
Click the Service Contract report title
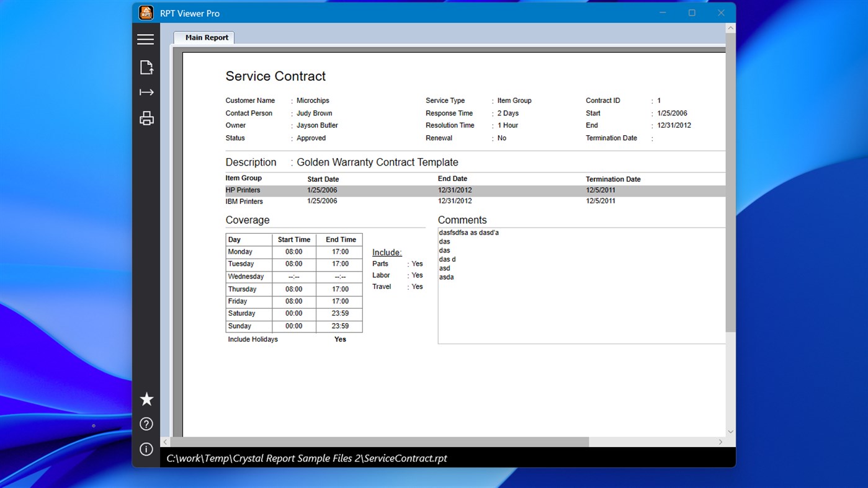coord(275,76)
